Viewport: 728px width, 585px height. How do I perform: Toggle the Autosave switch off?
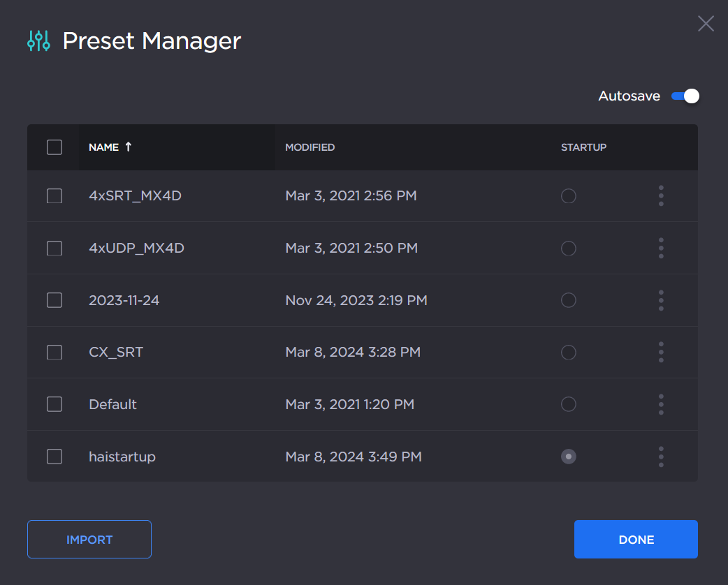[x=685, y=96]
